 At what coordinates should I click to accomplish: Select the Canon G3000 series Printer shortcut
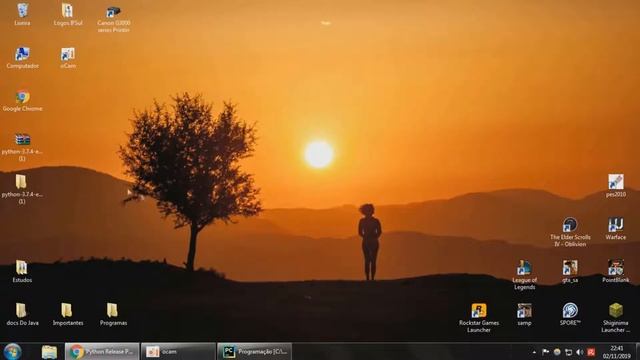tap(113, 19)
